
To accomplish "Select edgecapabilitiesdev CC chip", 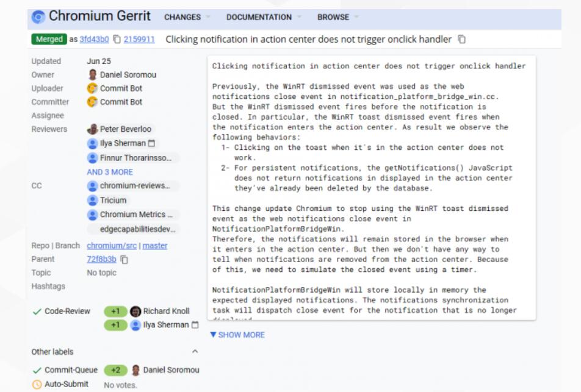I will point(132,229).
